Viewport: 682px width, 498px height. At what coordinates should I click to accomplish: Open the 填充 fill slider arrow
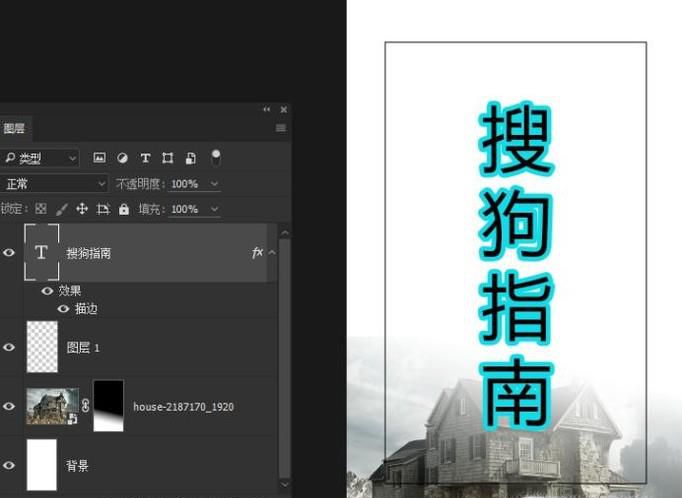tap(214, 209)
